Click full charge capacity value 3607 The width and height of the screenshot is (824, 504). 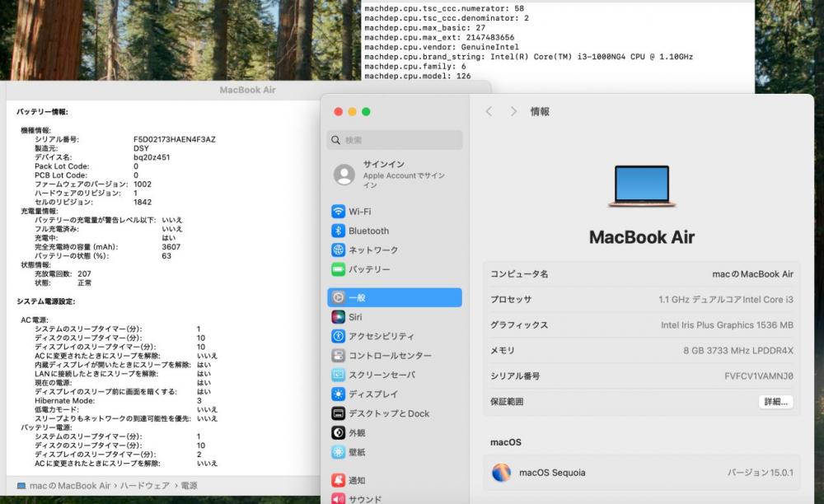pos(171,247)
